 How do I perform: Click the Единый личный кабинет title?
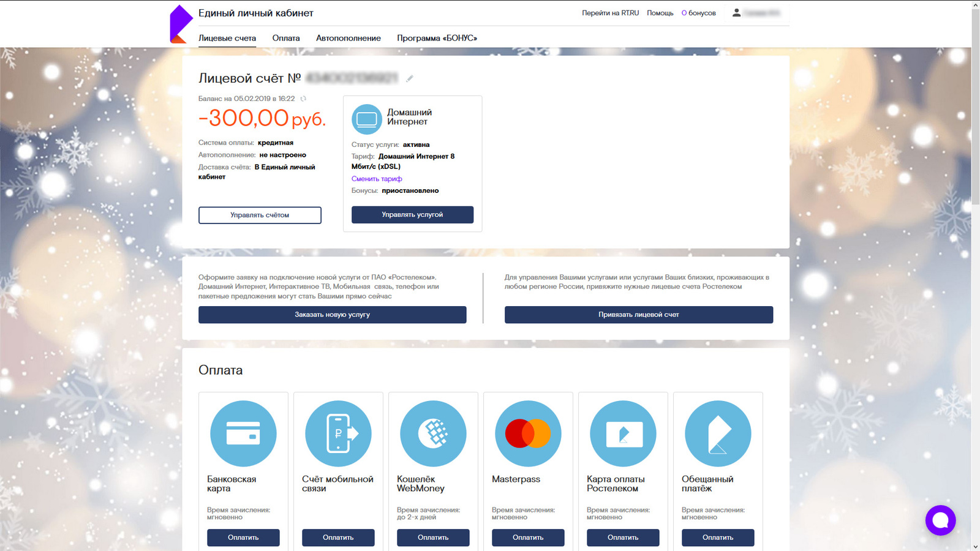pyautogui.click(x=256, y=13)
